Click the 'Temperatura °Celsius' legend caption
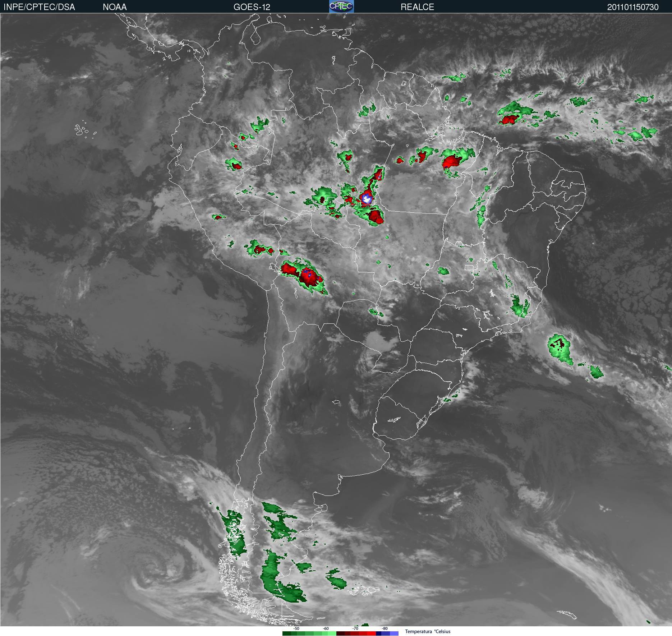Screen dimensions: 672x636 coord(428,631)
